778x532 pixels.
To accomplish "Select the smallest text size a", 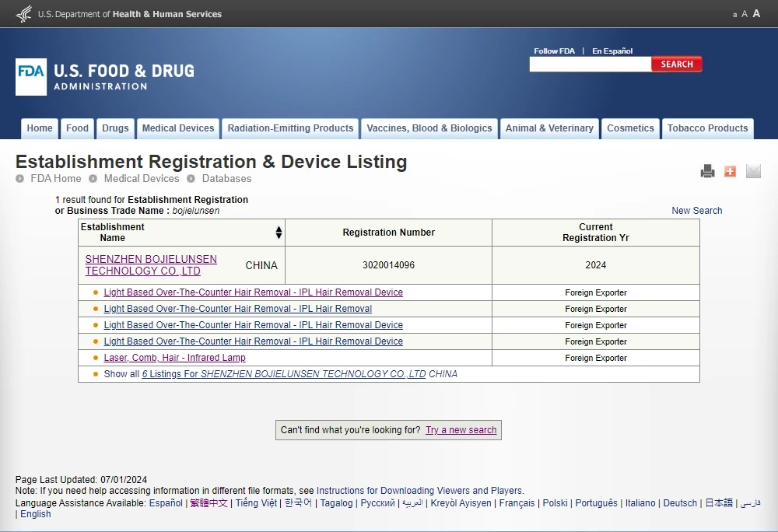I will point(734,15).
